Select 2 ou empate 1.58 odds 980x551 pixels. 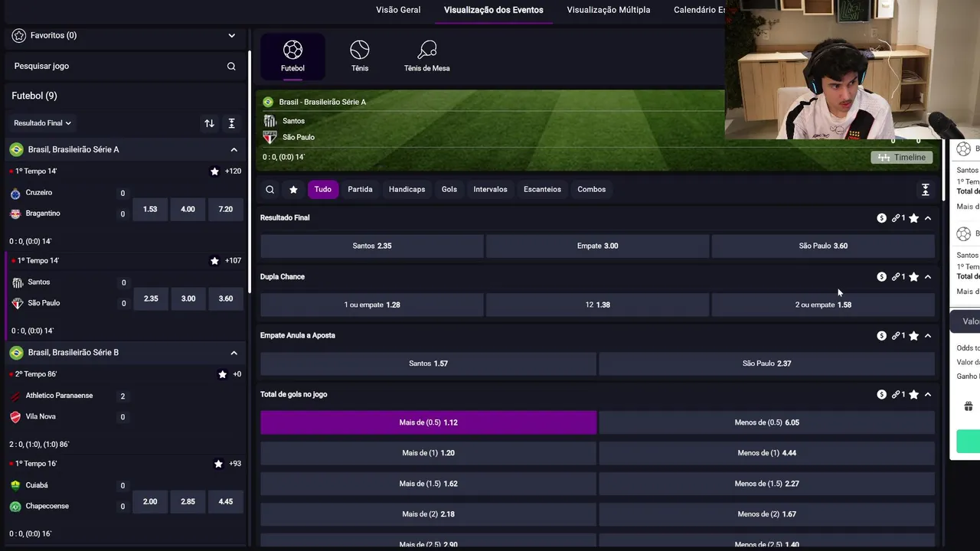(x=823, y=305)
